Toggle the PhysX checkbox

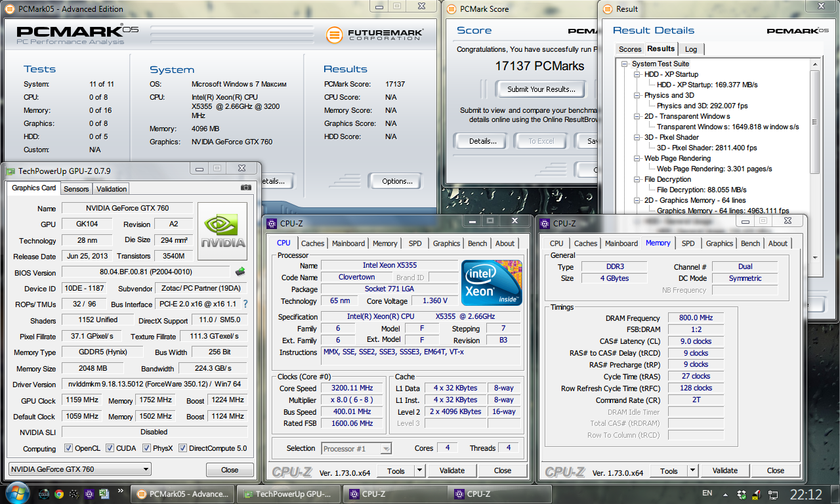click(x=146, y=448)
